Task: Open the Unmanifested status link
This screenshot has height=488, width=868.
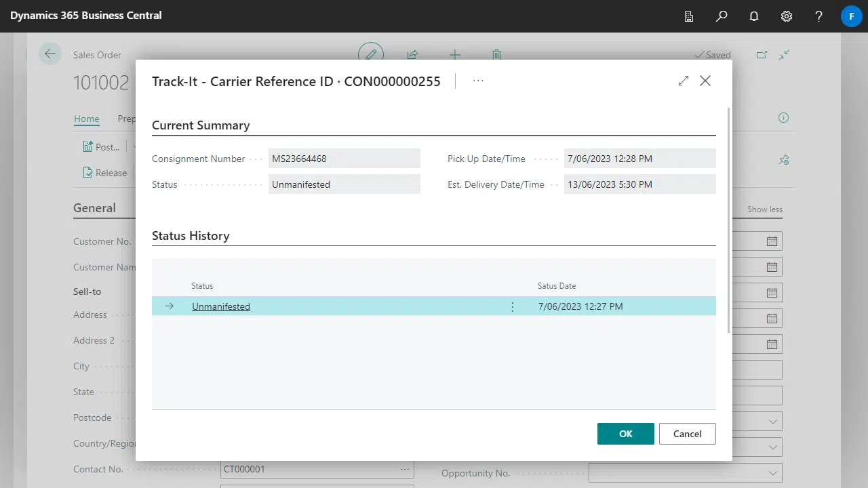Action: [x=221, y=307]
